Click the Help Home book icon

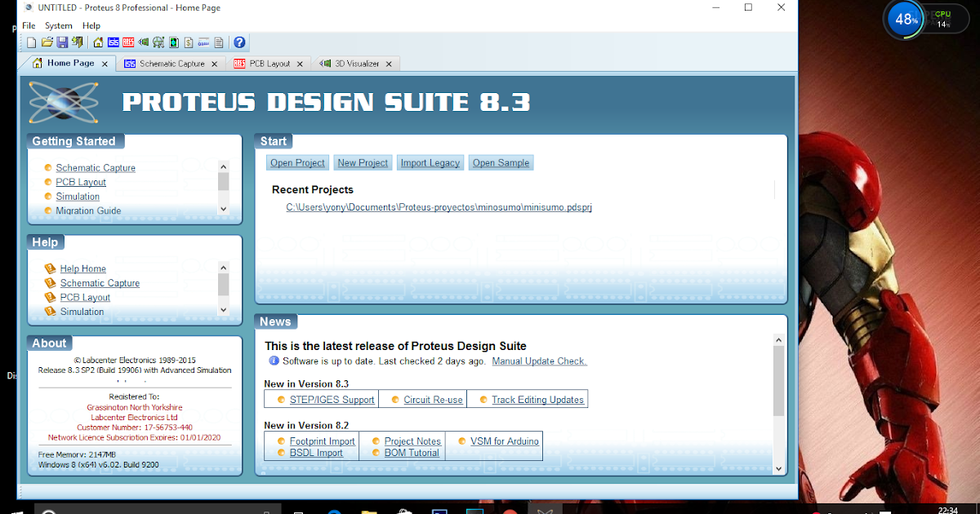(x=50, y=268)
